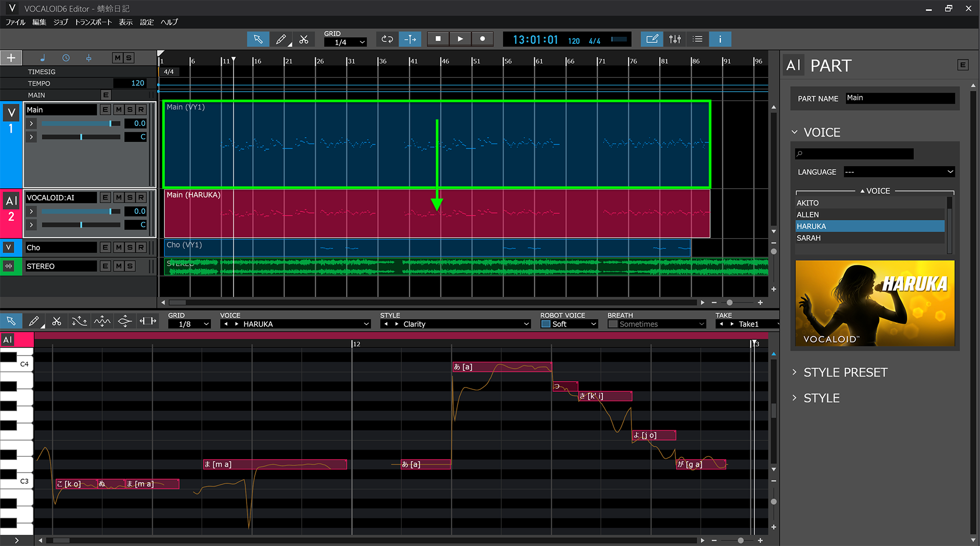This screenshot has height=546, width=980.
Task: Select SARAH in the voice list
Action: click(x=808, y=238)
